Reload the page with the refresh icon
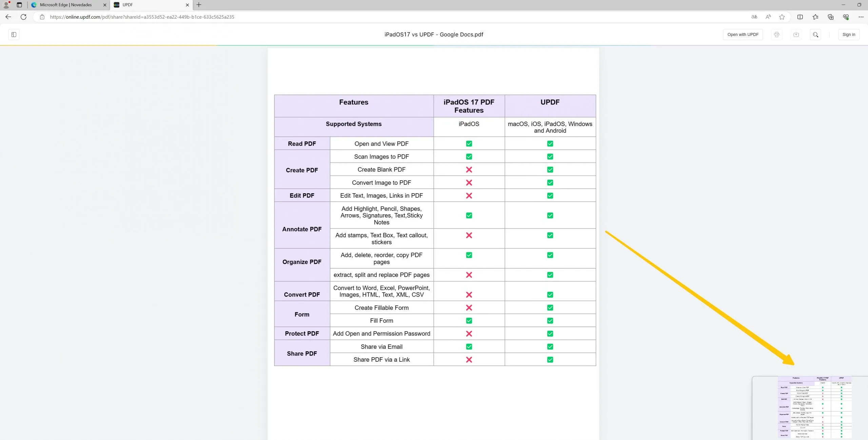Screen dimensions: 868x440 23,17
